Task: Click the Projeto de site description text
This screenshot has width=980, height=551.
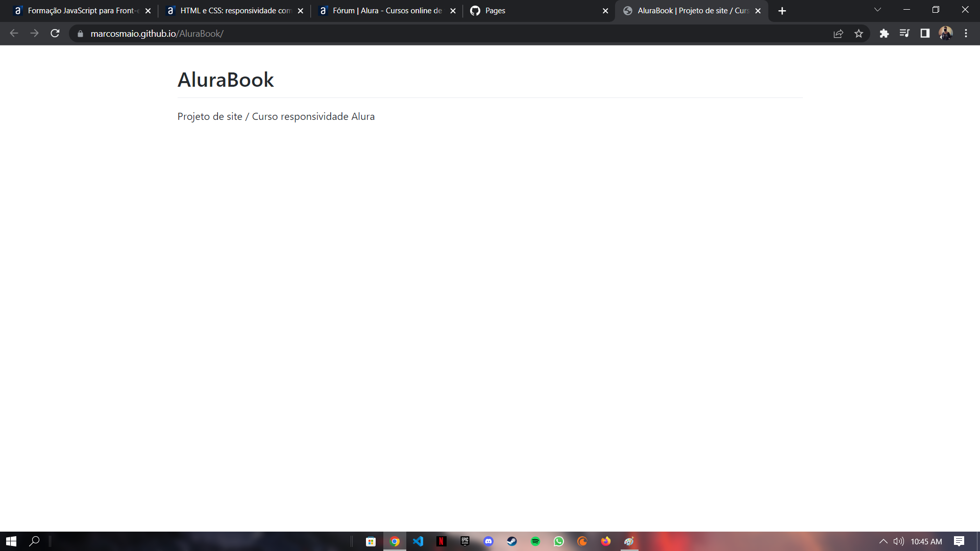Action: pos(276,116)
